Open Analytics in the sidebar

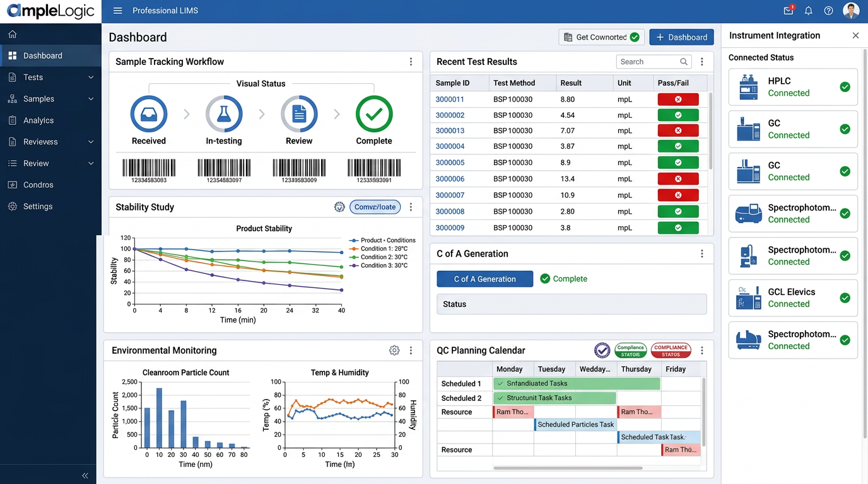coord(38,120)
